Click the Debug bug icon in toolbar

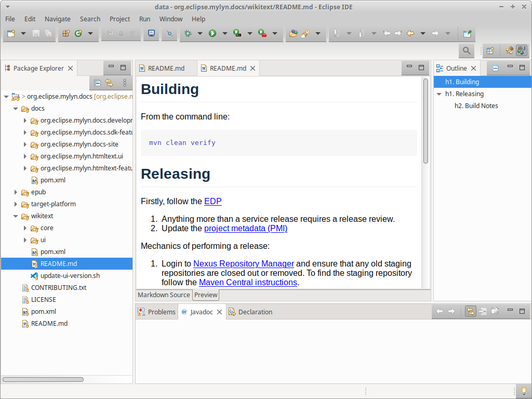pyautogui.click(x=188, y=33)
